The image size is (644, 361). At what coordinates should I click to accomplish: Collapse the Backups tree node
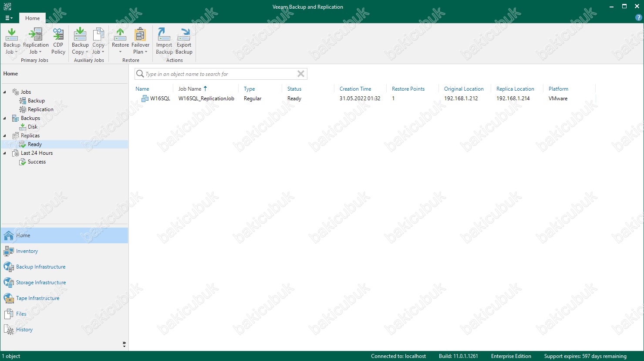pyautogui.click(x=5, y=118)
